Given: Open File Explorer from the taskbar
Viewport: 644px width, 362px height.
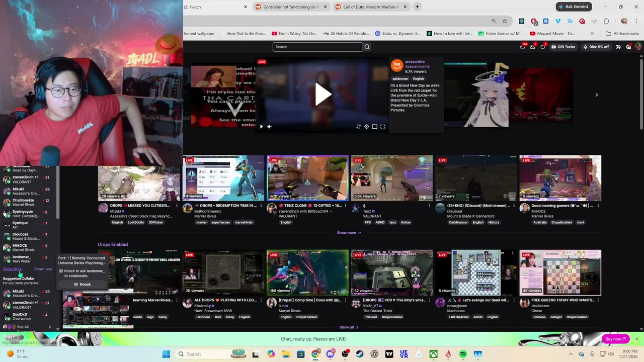Looking at the screenshot, I should tap(286, 354).
